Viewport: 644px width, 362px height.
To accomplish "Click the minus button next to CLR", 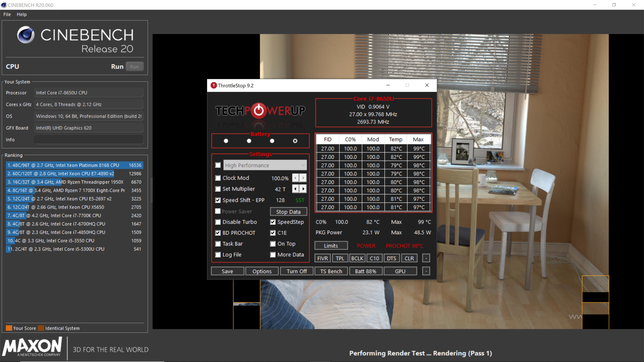I will pos(426,258).
